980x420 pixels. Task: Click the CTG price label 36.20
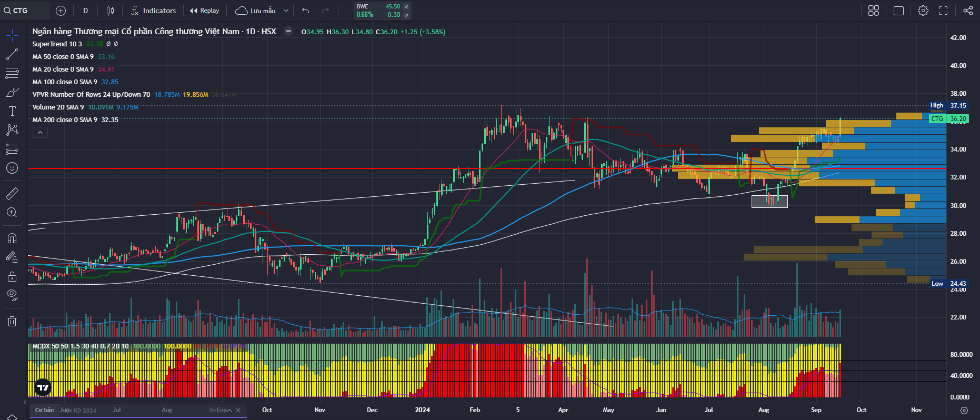coord(949,119)
